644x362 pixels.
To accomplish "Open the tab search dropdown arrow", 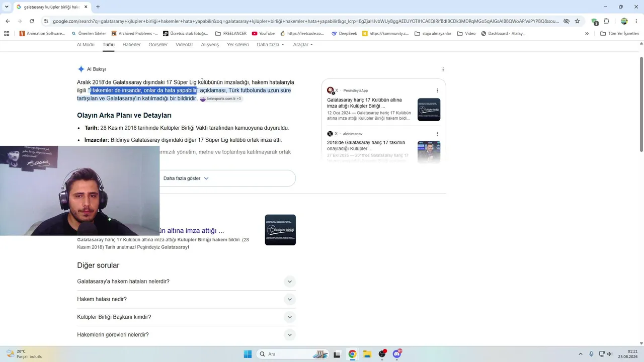I will tap(7, 7).
